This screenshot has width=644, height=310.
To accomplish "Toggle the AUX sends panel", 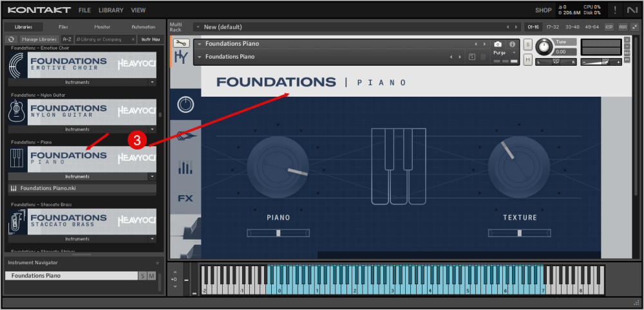I will click(x=623, y=26).
